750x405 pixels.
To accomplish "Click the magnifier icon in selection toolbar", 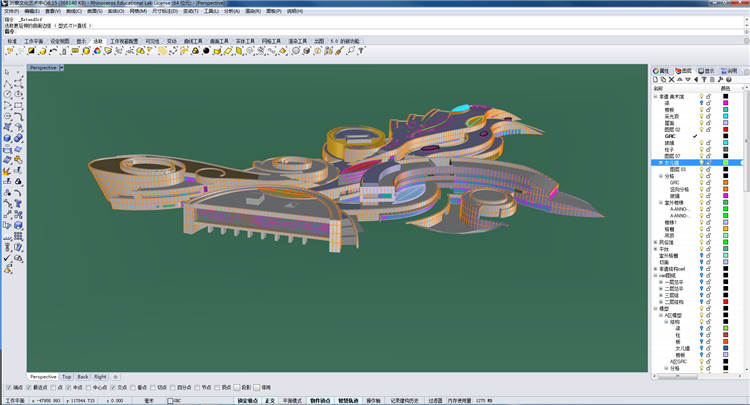I will [x=350, y=51].
